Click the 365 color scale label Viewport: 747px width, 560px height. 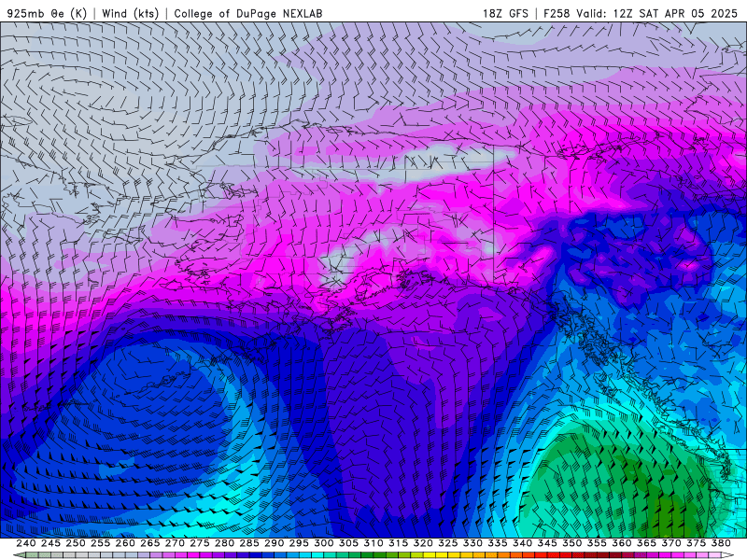tap(646, 543)
